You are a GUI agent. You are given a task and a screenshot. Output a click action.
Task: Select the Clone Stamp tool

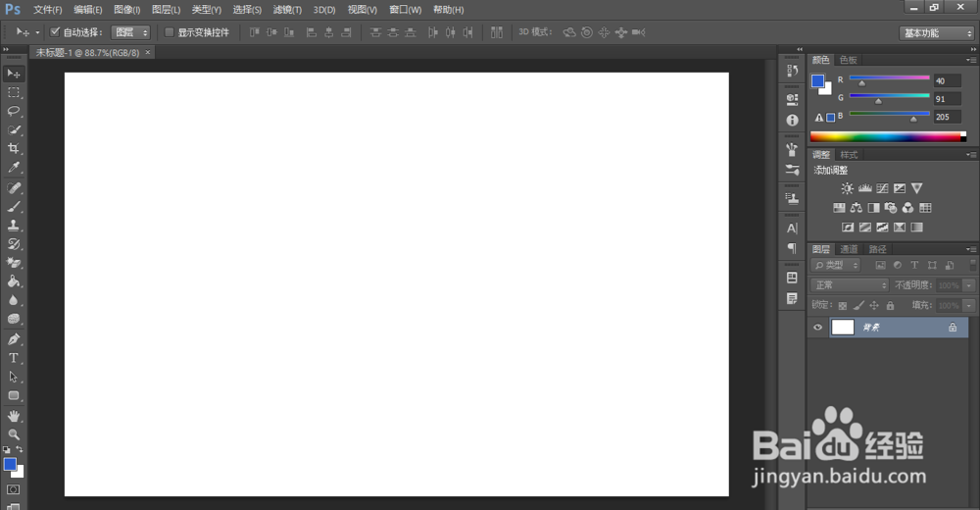[x=13, y=226]
